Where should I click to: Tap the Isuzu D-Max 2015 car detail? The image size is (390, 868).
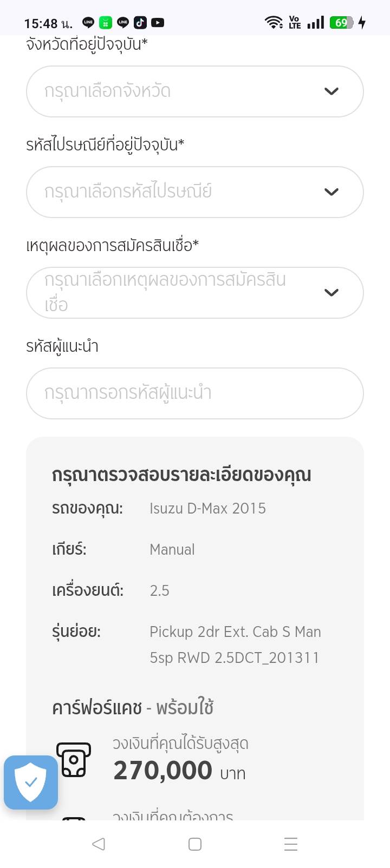[207, 508]
